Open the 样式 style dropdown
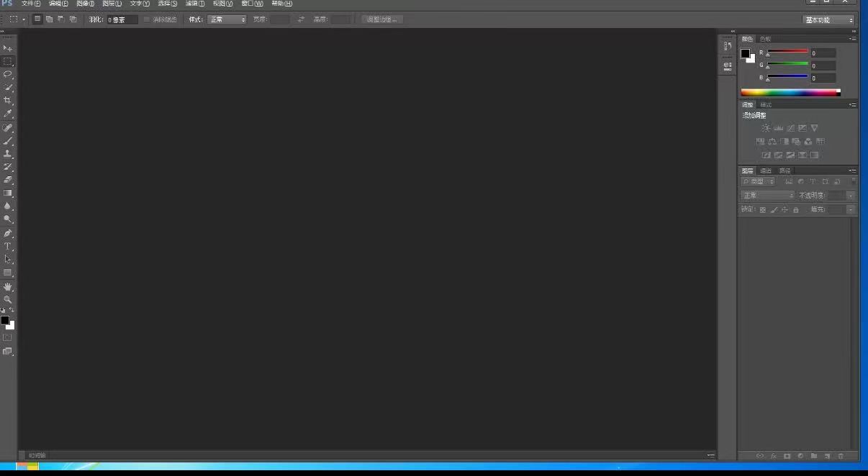 [227, 19]
